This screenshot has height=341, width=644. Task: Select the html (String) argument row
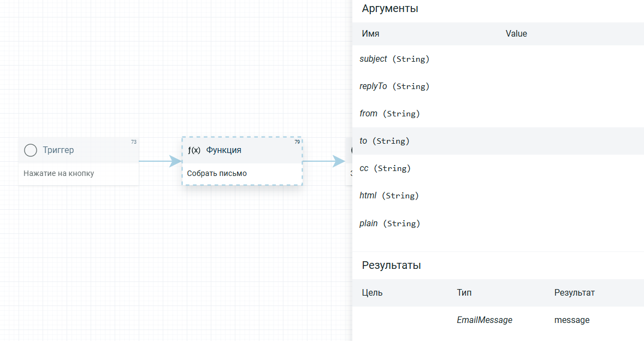(x=498, y=196)
